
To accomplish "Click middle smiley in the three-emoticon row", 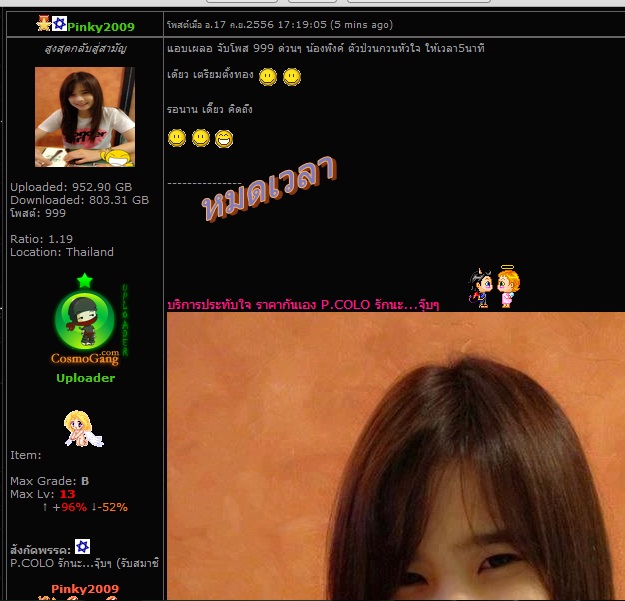I will (201, 138).
